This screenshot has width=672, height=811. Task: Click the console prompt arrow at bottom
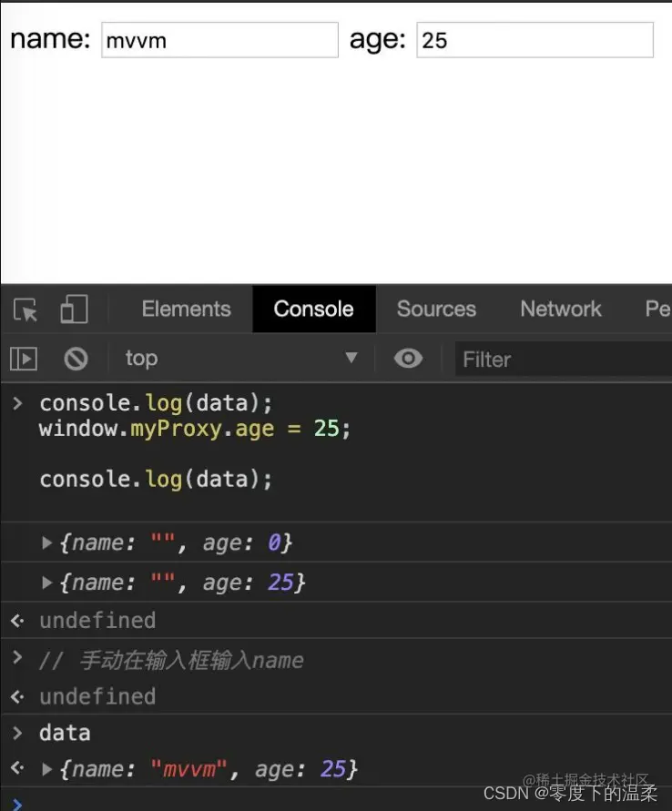(x=17, y=805)
